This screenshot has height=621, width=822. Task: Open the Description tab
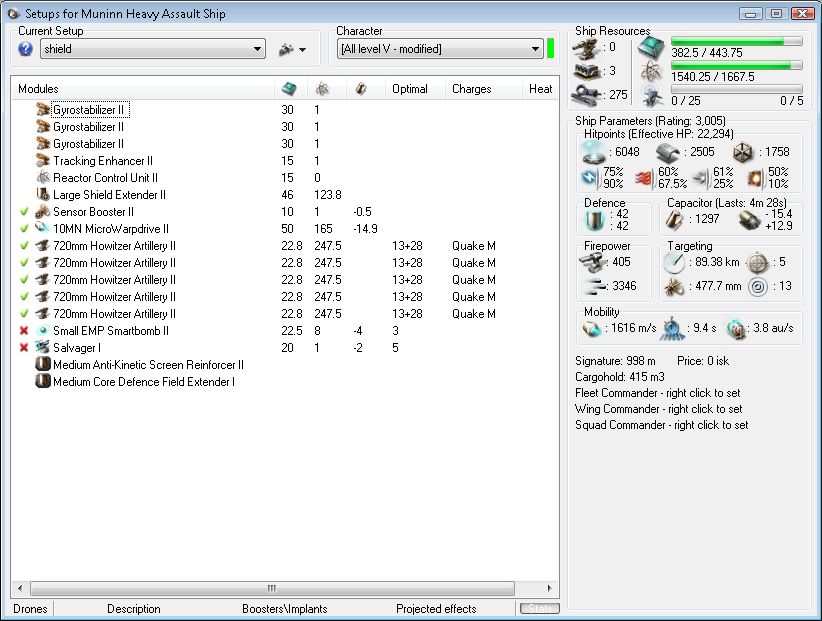pyautogui.click(x=134, y=608)
